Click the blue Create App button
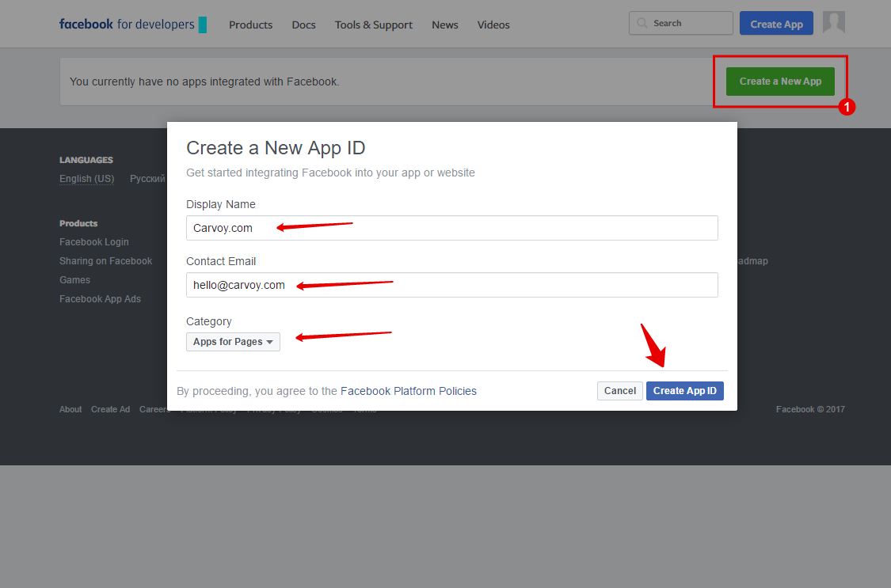Screen dimensions: 891x588 (x=776, y=23)
